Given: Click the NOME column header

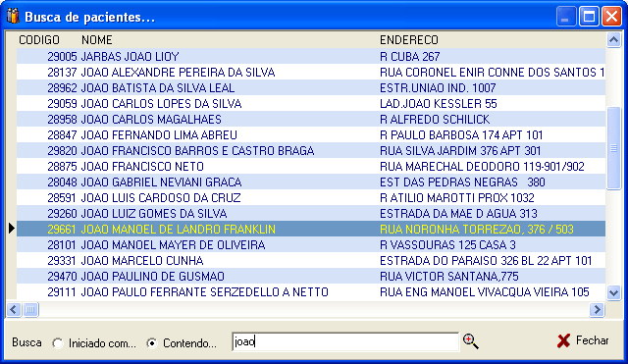Looking at the screenshot, I should [96, 40].
